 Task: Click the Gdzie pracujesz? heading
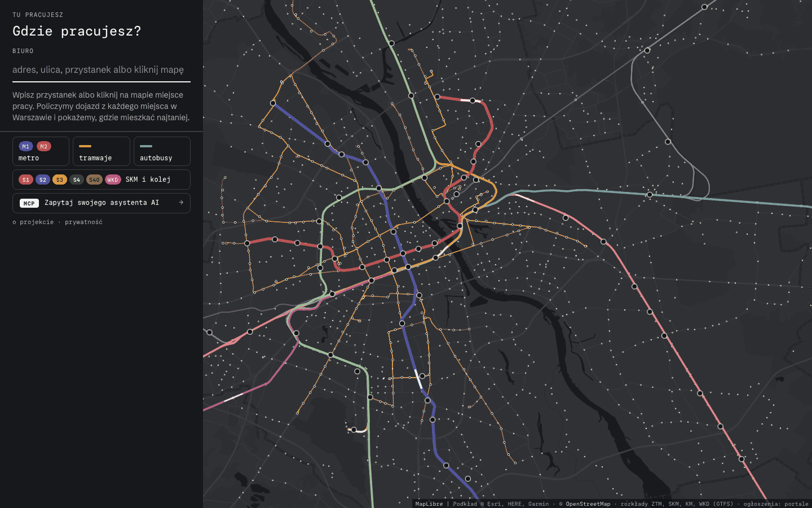pos(77,31)
